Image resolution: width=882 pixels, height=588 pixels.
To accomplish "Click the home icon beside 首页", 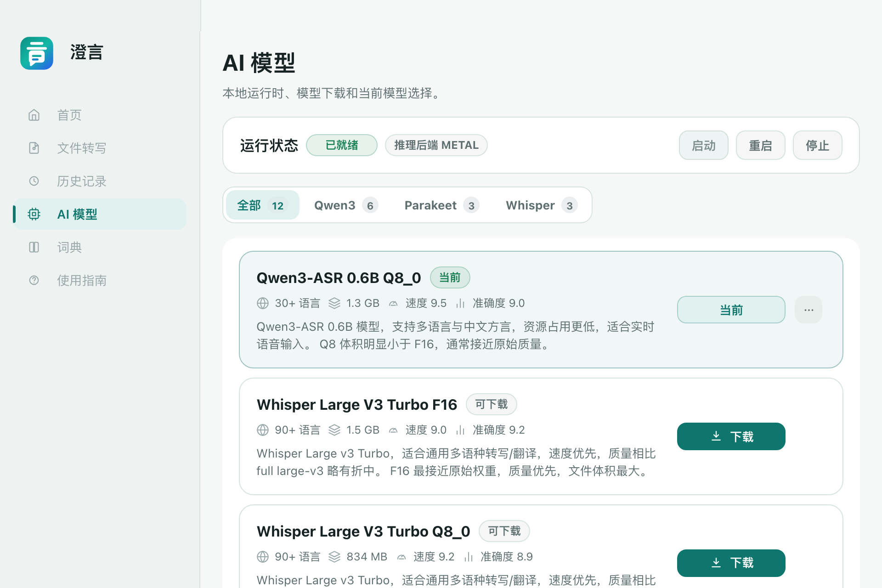I will 34,115.
